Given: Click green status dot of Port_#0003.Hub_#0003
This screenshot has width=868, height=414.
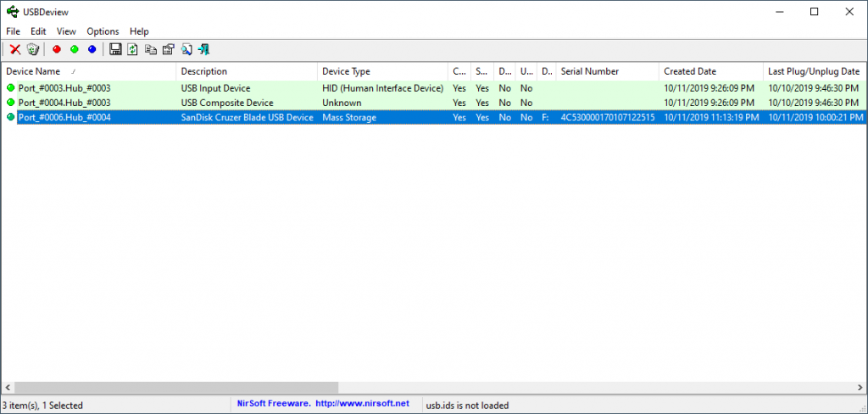Looking at the screenshot, I should pyautogui.click(x=10, y=87).
